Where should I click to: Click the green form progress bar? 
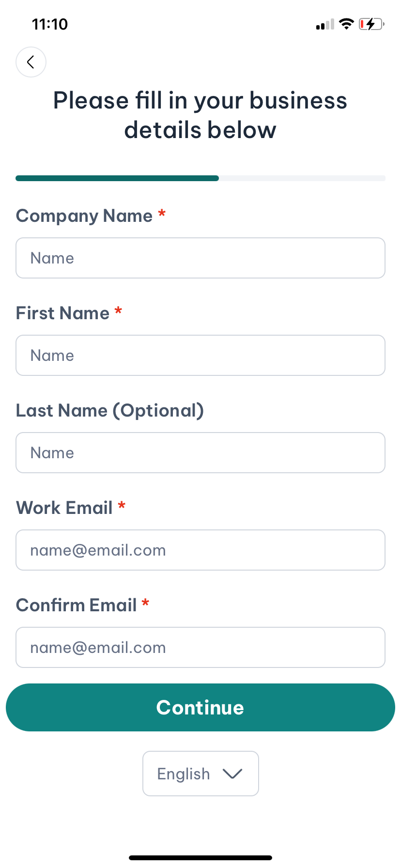117,178
